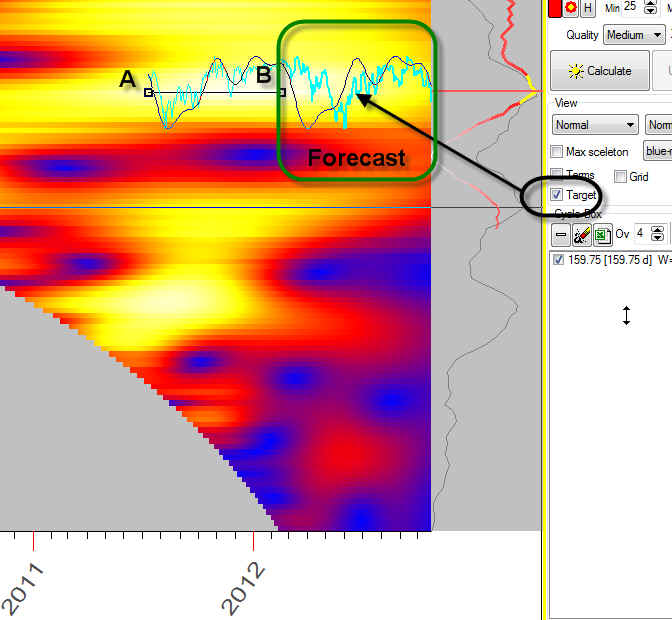Screen dimensions: 672x620
Task: Click the orange circle icon button
Action: [571, 7]
